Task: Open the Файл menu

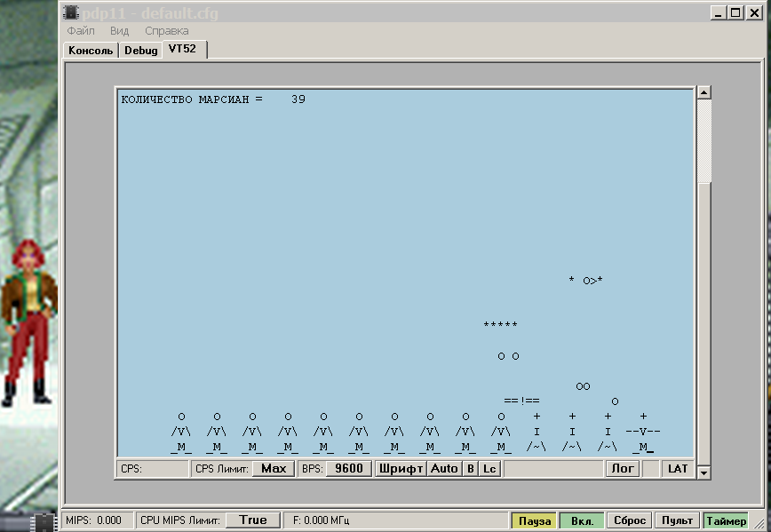Action: [81, 31]
